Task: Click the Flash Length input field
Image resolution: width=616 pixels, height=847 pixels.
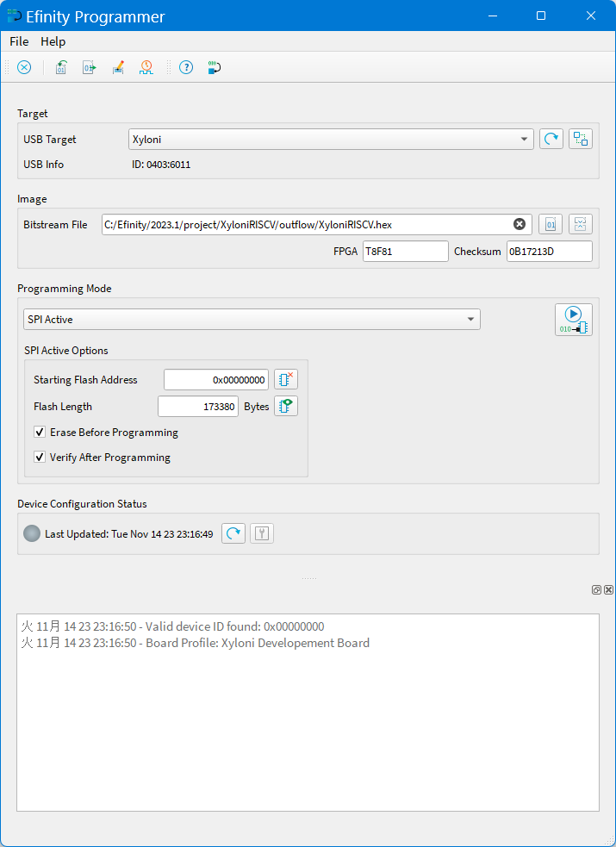Action: 198,407
